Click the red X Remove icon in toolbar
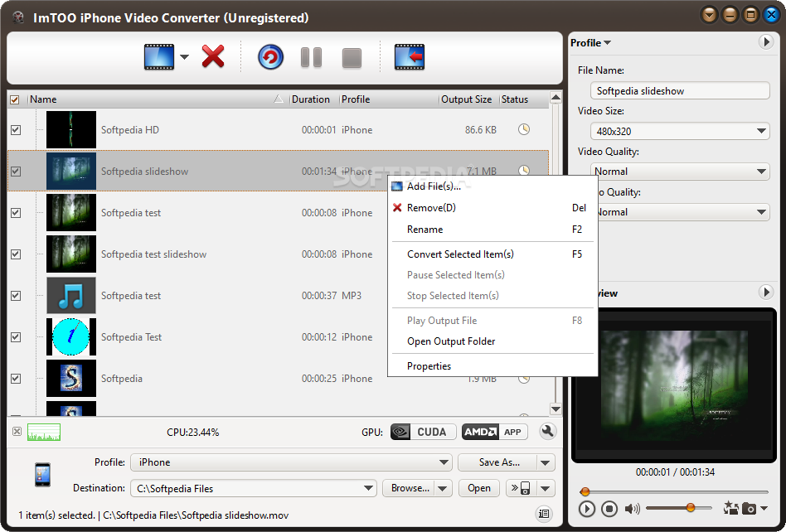 (x=213, y=56)
